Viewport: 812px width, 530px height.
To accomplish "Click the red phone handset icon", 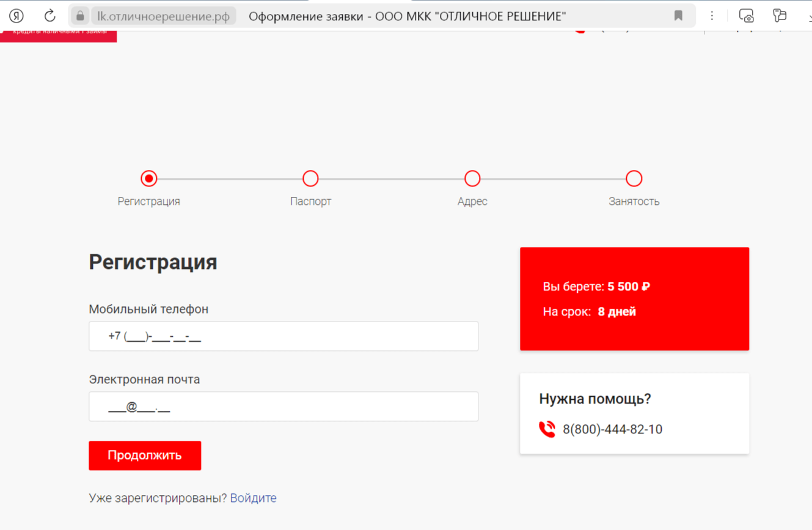I will [x=547, y=429].
